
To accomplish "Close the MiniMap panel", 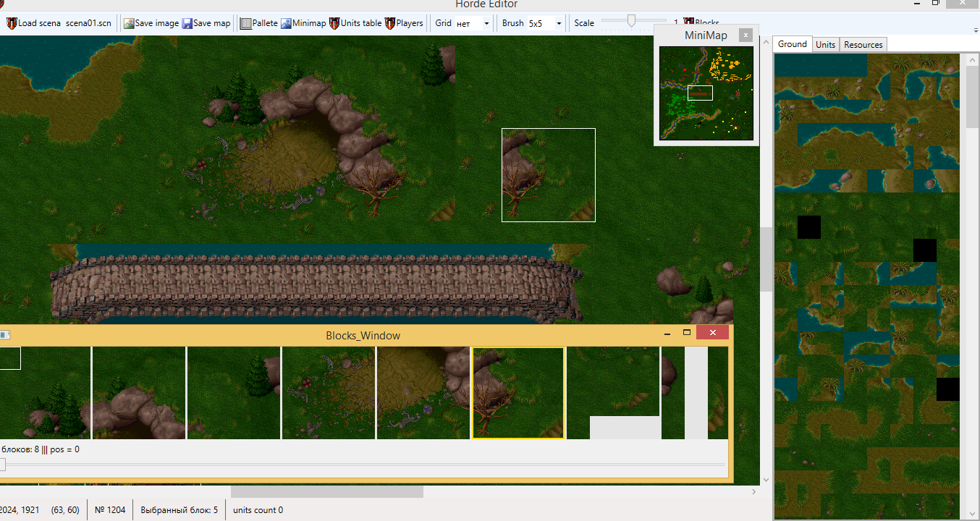I will [x=745, y=35].
